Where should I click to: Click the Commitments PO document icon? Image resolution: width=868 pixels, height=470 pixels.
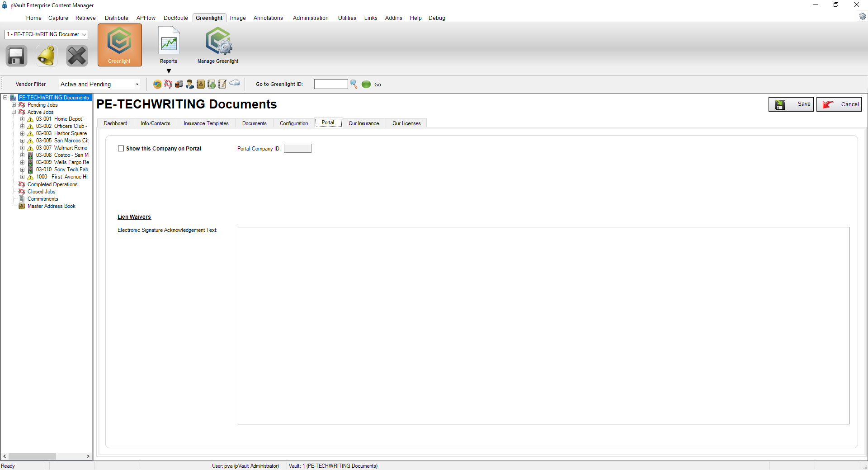22,199
